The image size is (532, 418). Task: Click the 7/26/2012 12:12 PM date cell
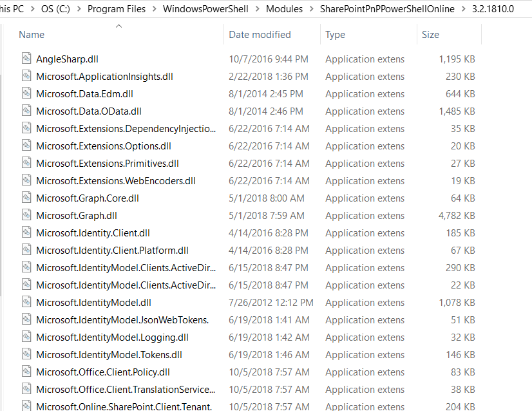pyautogui.click(x=271, y=303)
